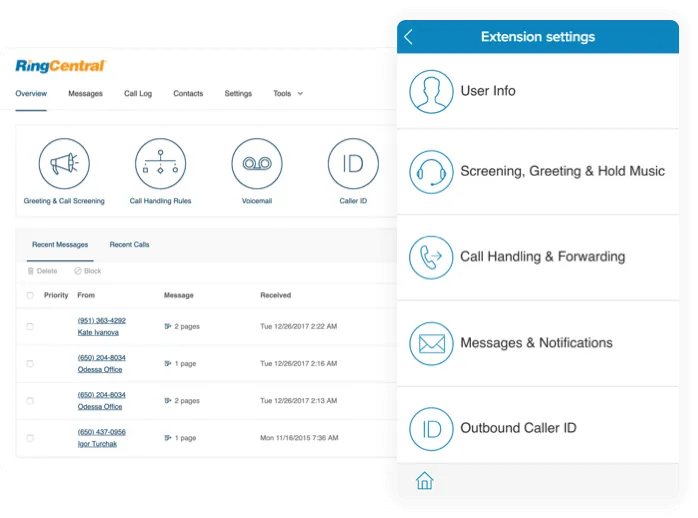The height and width of the screenshot is (518, 698).
Task: Go back using the header arrow
Action: 409,37
